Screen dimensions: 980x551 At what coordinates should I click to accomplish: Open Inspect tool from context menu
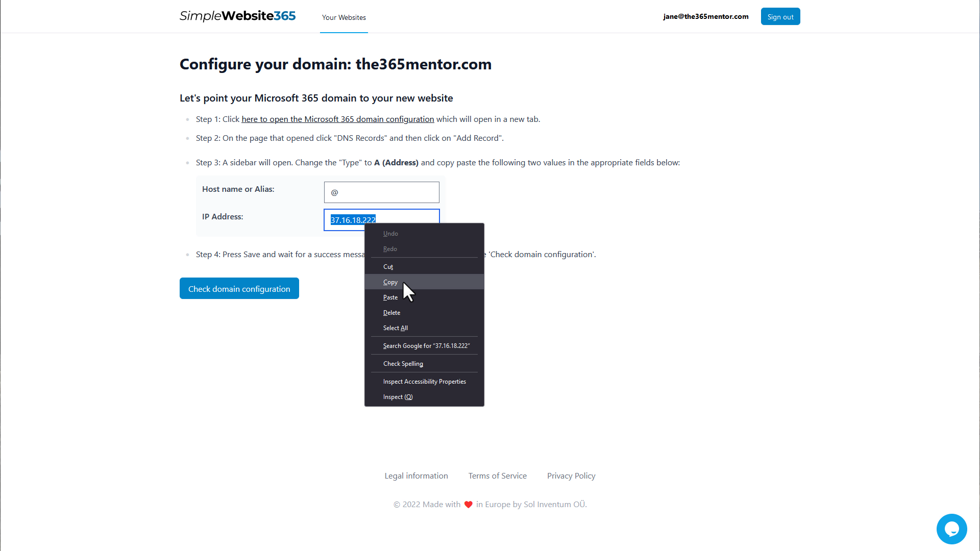point(398,396)
